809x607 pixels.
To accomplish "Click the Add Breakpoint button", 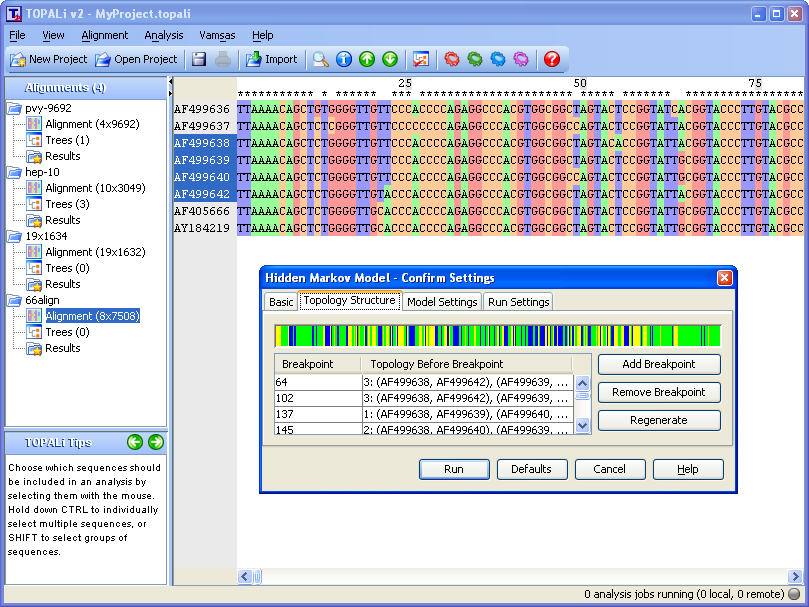I will [x=659, y=364].
